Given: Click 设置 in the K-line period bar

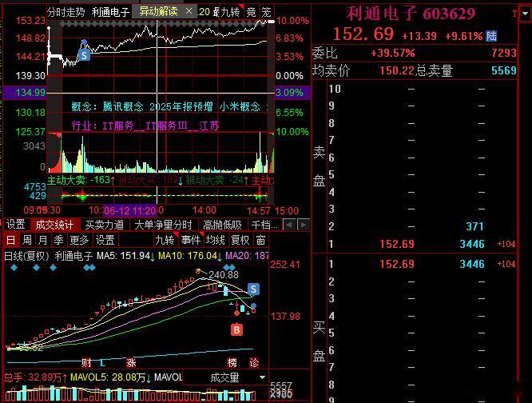Looking at the screenshot, I should coord(105,240).
